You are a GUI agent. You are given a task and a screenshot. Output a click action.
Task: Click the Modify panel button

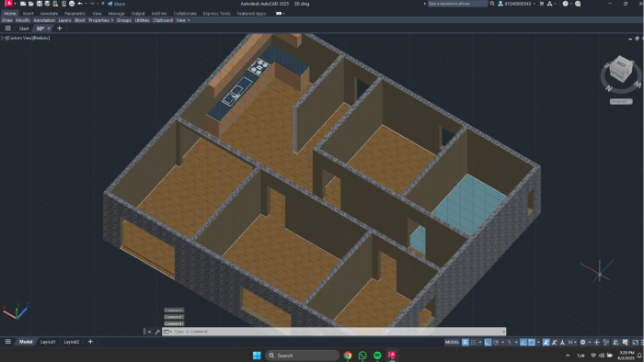[x=23, y=20]
